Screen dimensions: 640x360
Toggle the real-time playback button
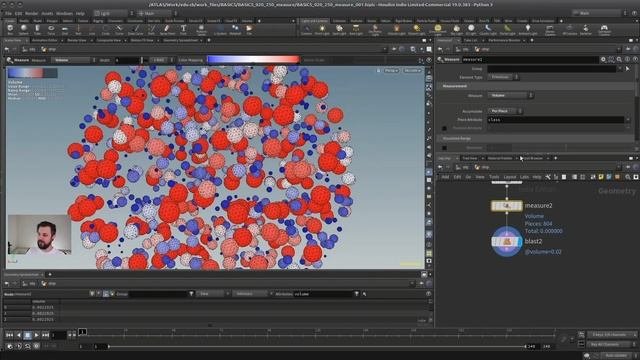[10, 346]
